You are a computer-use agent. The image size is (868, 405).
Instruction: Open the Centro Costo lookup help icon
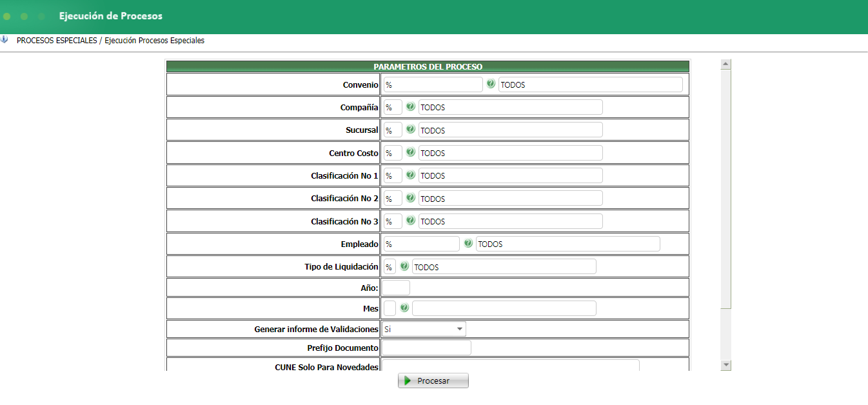(x=410, y=153)
